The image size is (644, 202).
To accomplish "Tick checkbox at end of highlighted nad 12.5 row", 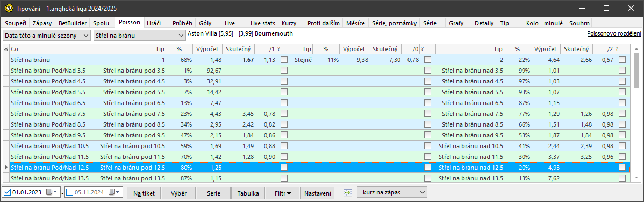I will 622,167.
